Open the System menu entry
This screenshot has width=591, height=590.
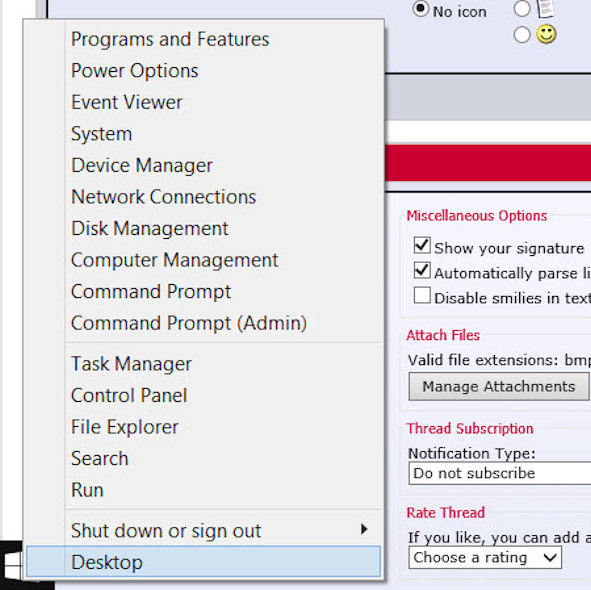pos(204,134)
